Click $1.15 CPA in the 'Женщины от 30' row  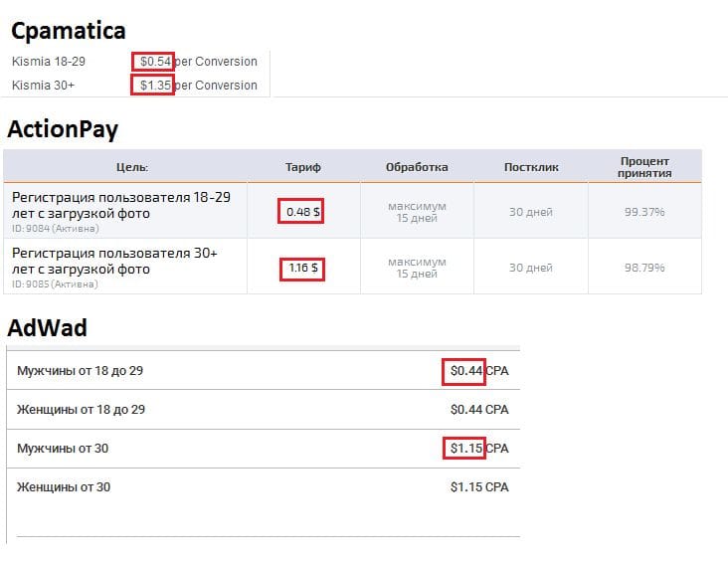pyautogui.click(x=479, y=487)
